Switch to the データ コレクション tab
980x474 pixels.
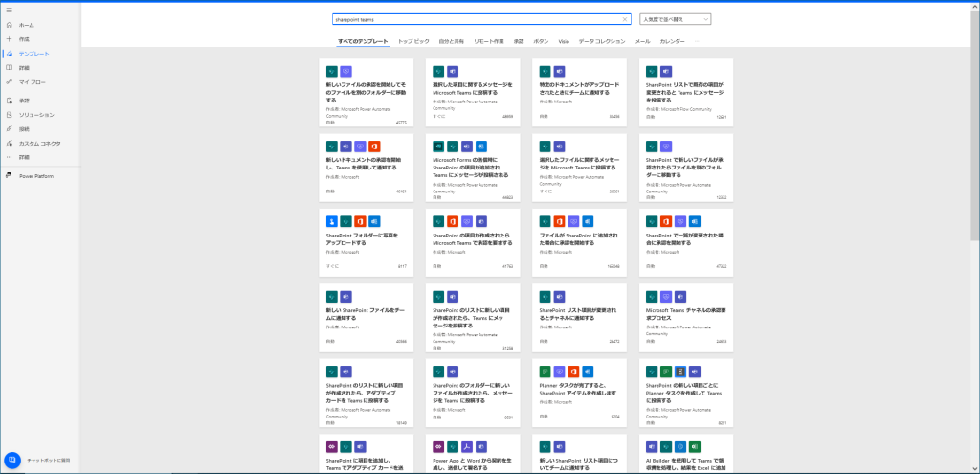click(x=602, y=41)
